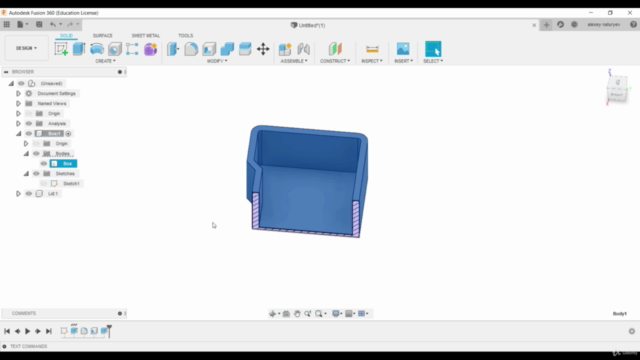Activate the Move/Copy tool

point(263,49)
